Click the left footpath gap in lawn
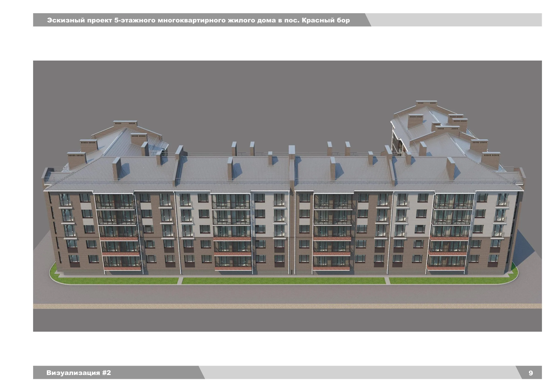This screenshot has width=555, height=392. 180,281
